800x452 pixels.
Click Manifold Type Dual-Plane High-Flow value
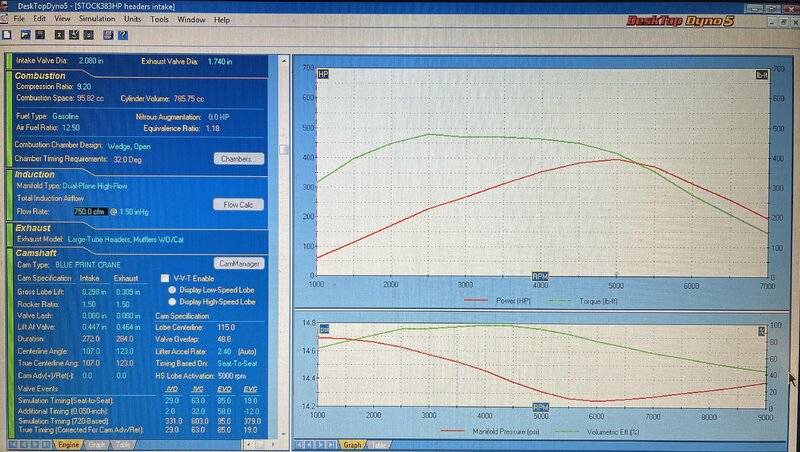coord(95,186)
